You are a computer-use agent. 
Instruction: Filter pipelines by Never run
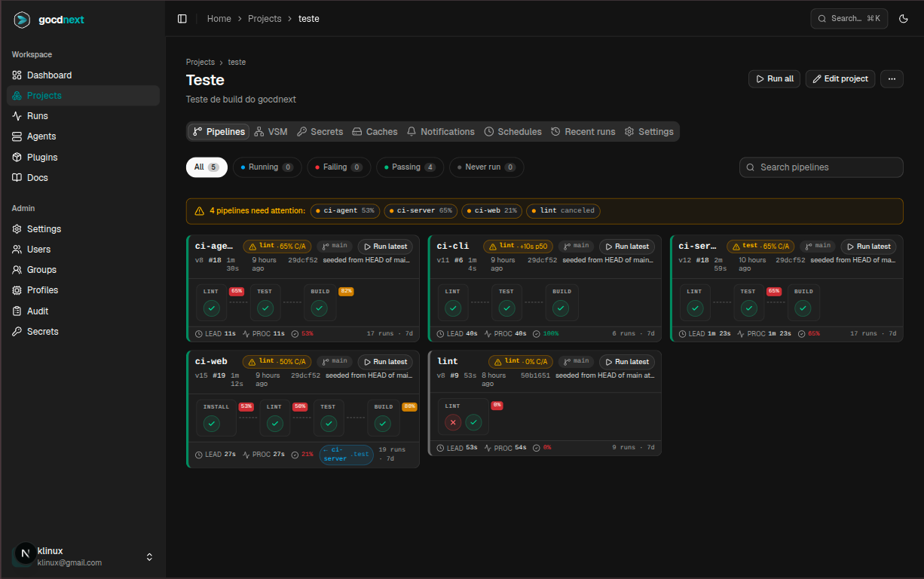[486, 167]
